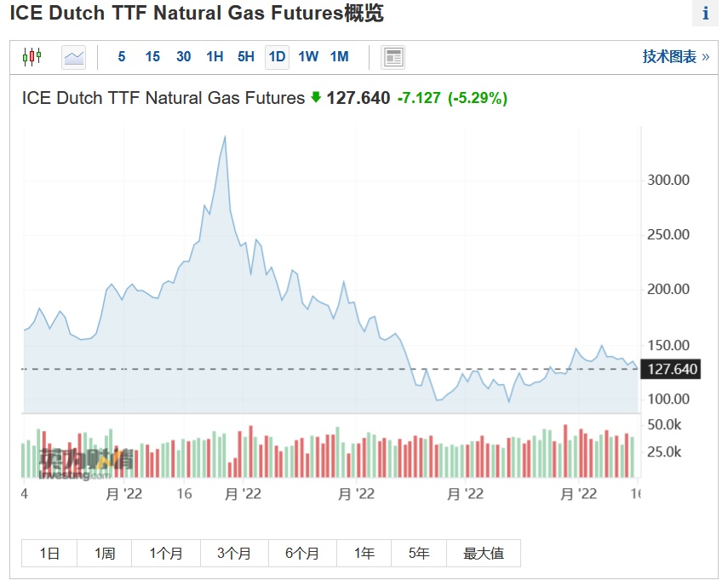
Task: Click the info icon at top right
Action: pyautogui.click(x=705, y=14)
